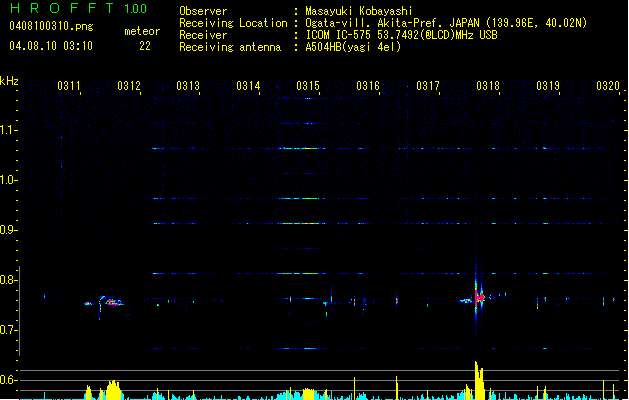Click the 0.7 kHz axis label
629x400 pixels.
point(9,330)
